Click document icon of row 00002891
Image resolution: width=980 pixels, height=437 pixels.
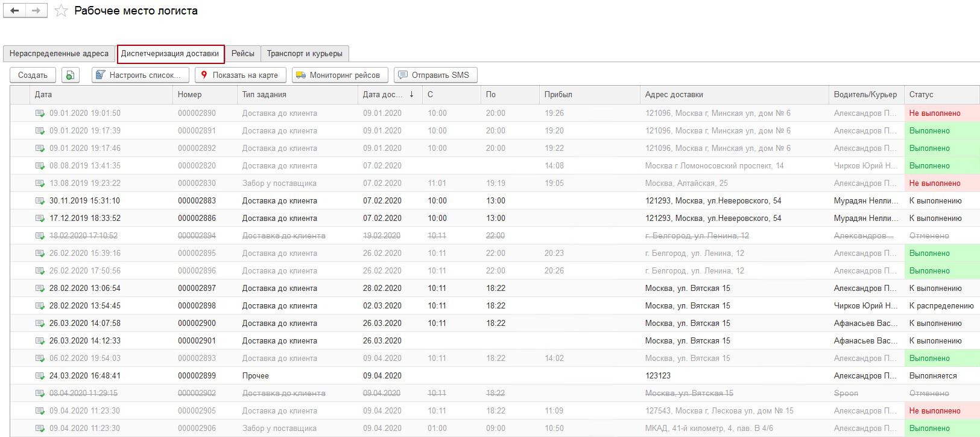[x=40, y=131]
